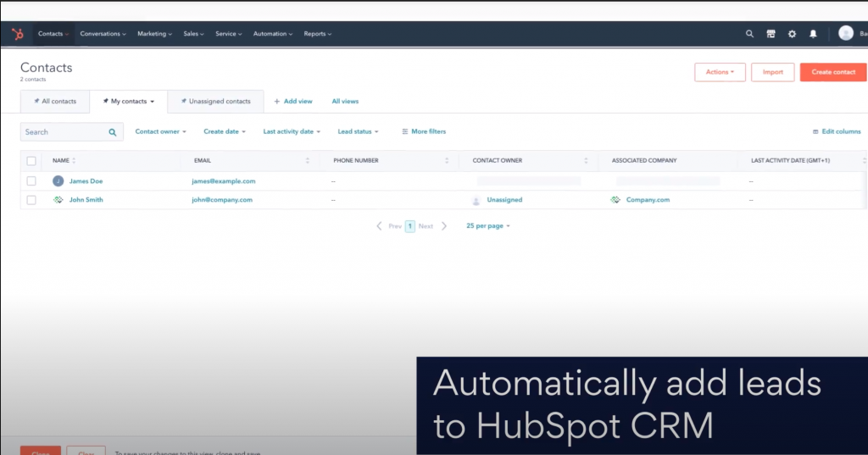
Task: Open All views link
Action: coord(345,102)
